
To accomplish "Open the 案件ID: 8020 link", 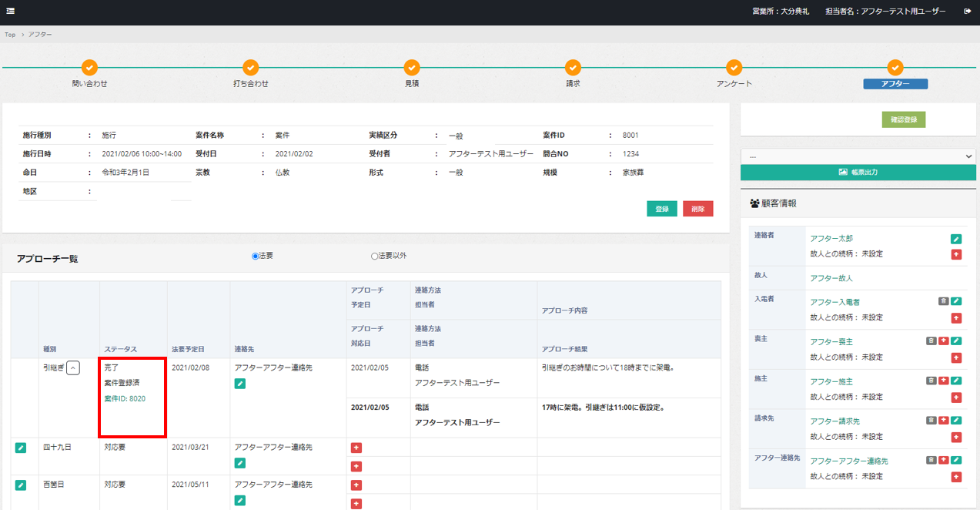I will click(x=125, y=398).
